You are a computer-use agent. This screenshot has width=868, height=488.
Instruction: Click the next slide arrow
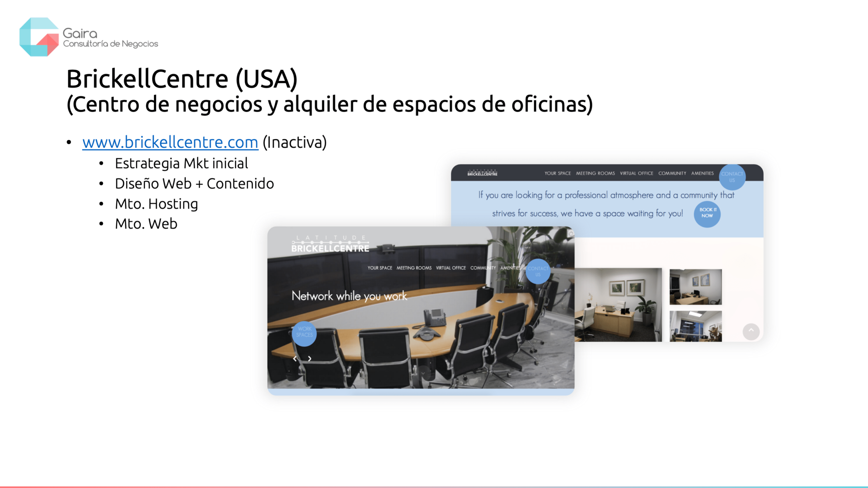click(x=310, y=359)
